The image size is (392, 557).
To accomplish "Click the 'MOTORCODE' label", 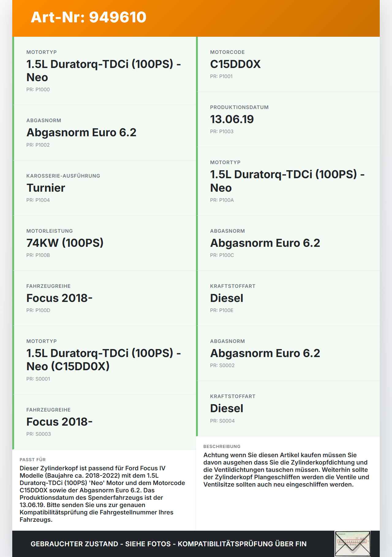I will coord(227,52).
